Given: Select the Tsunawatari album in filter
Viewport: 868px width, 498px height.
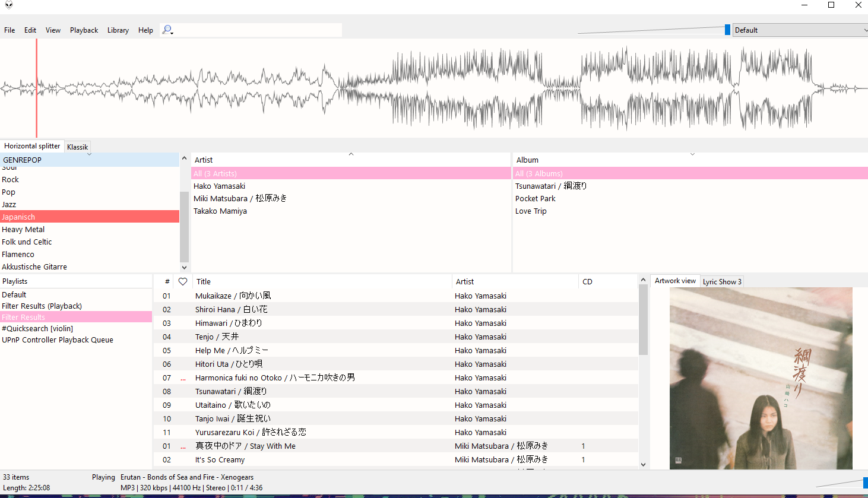Looking at the screenshot, I should tap(690, 186).
